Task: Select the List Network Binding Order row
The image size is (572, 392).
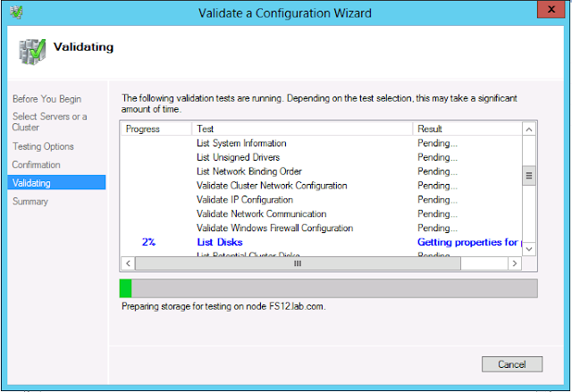Action: point(322,171)
